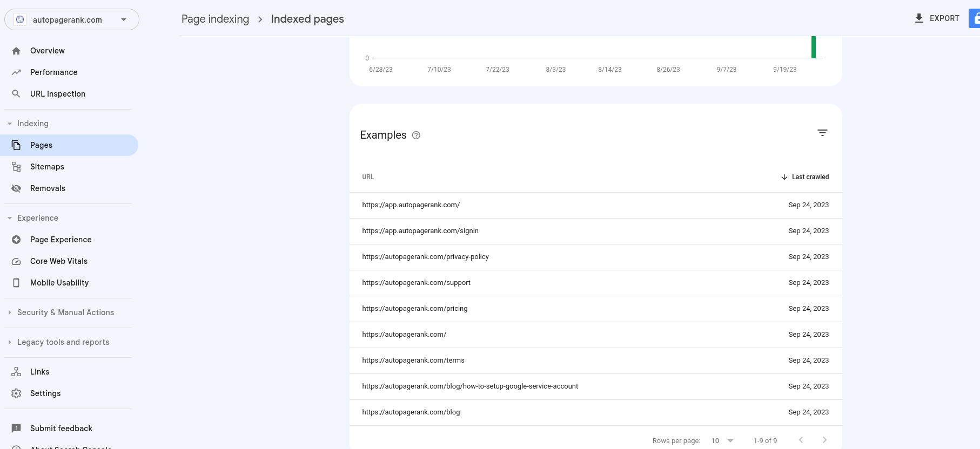This screenshot has height=449, width=980.
Task: Open Core Web Vitals gauge icon
Action: point(16,261)
